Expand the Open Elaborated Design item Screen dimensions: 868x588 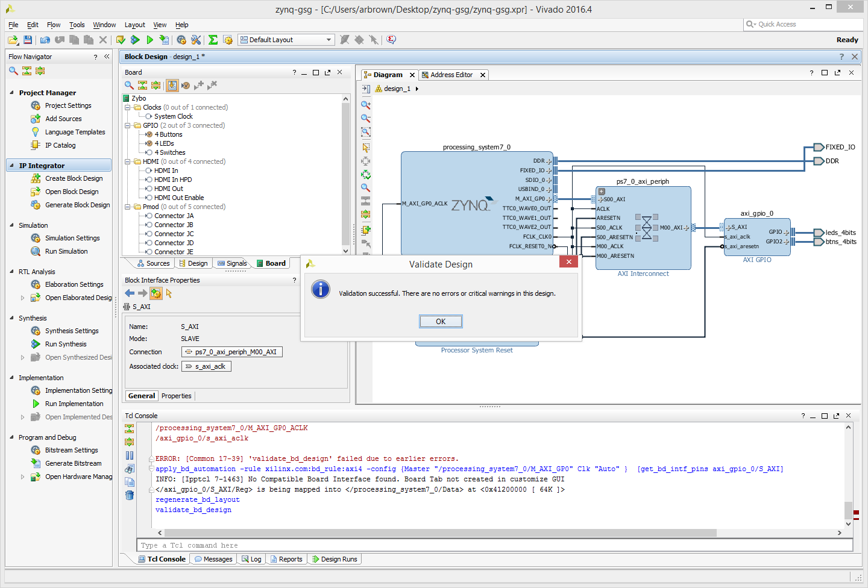23,298
